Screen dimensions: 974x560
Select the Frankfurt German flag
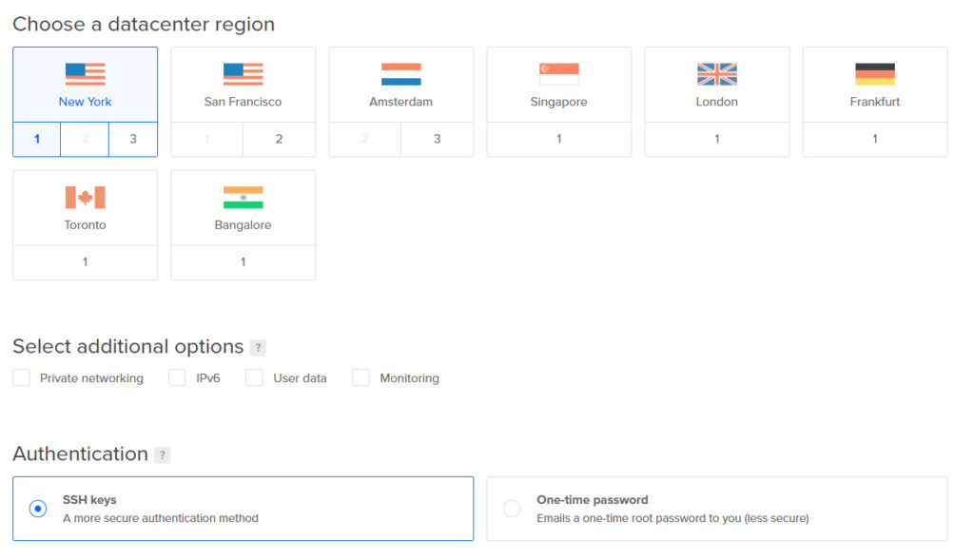click(x=874, y=74)
